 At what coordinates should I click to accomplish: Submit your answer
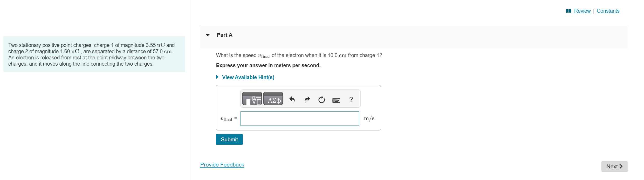[229, 139]
